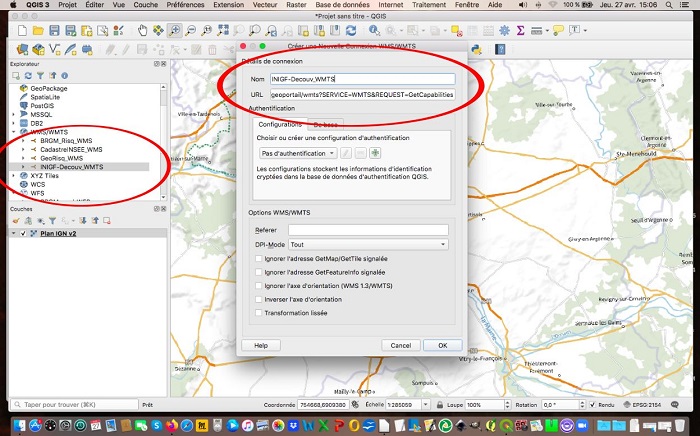This screenshot has height=436, width=700.
Task: Click the Open Project folder icon
Action: [x=37, y=30]
